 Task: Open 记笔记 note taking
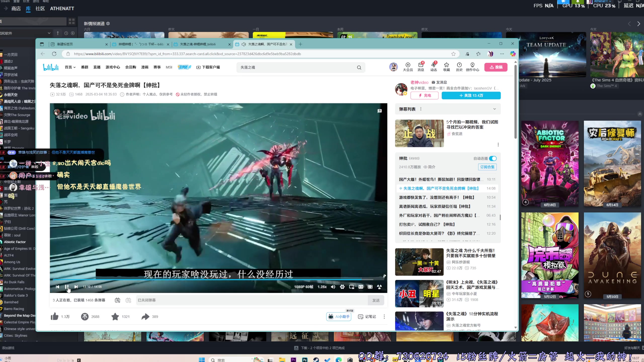tap(367, 316)
